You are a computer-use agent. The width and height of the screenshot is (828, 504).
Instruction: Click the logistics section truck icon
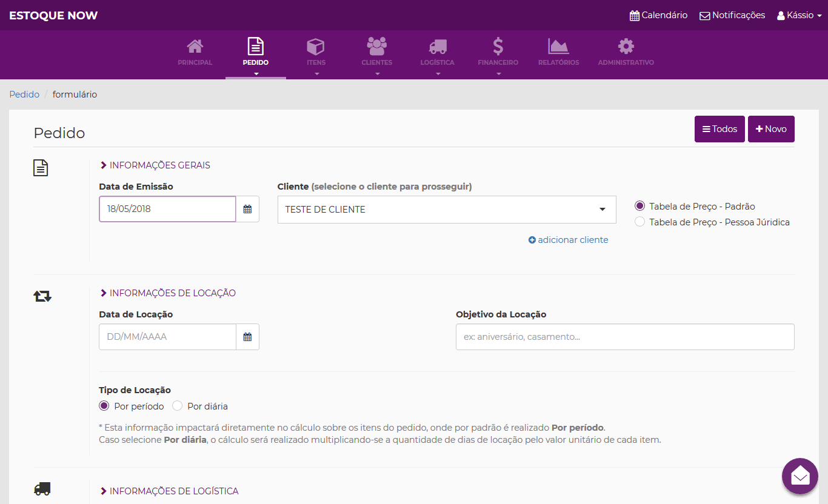(42, 489)
